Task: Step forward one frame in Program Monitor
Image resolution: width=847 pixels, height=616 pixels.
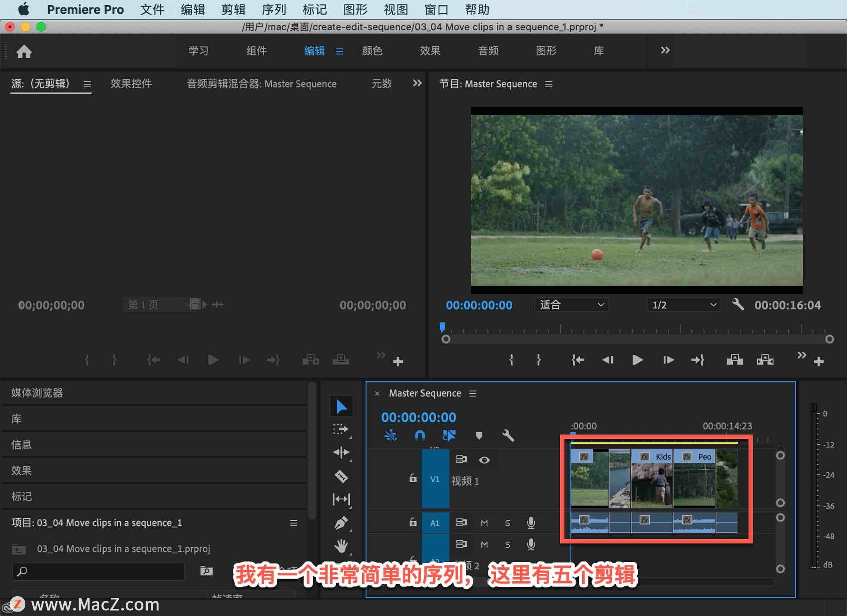Action: (x=668, y=360)
